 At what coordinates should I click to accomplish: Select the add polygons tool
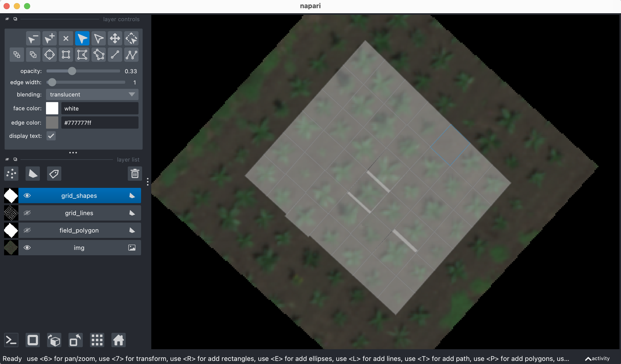[82, 55]
